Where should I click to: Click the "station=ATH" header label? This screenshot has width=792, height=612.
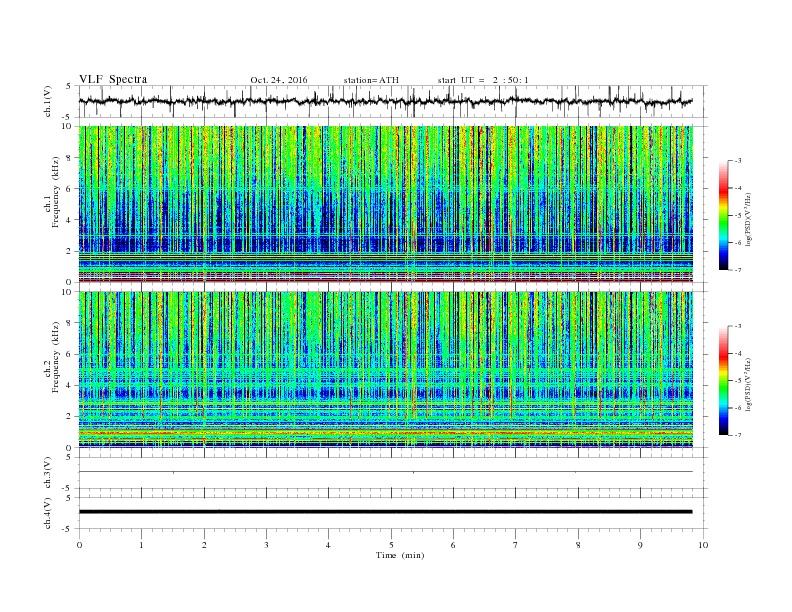[371, 80]
